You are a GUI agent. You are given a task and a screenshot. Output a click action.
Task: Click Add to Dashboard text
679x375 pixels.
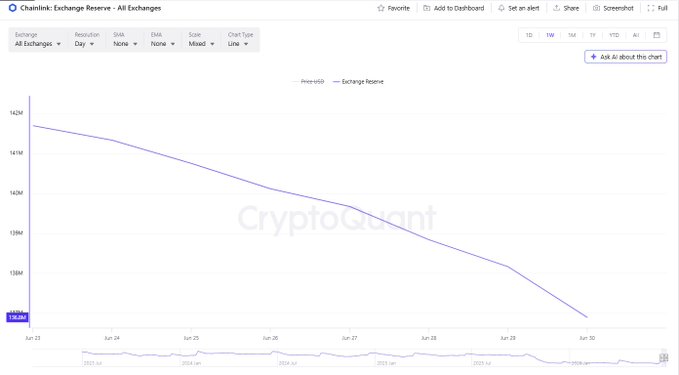(459, 8)
